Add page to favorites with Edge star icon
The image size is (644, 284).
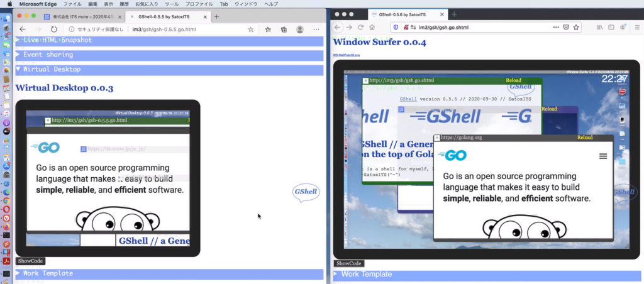coord(251,29)
